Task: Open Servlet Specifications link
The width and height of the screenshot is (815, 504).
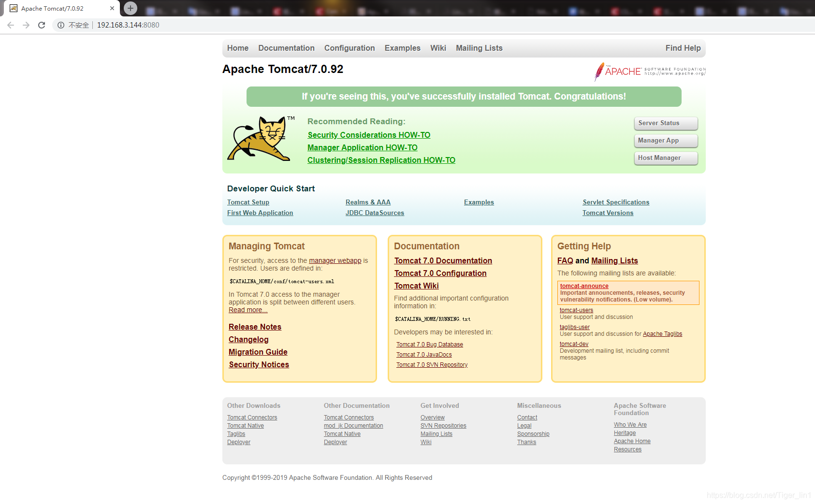Action: pyautogui.click(x=616, y=202)
